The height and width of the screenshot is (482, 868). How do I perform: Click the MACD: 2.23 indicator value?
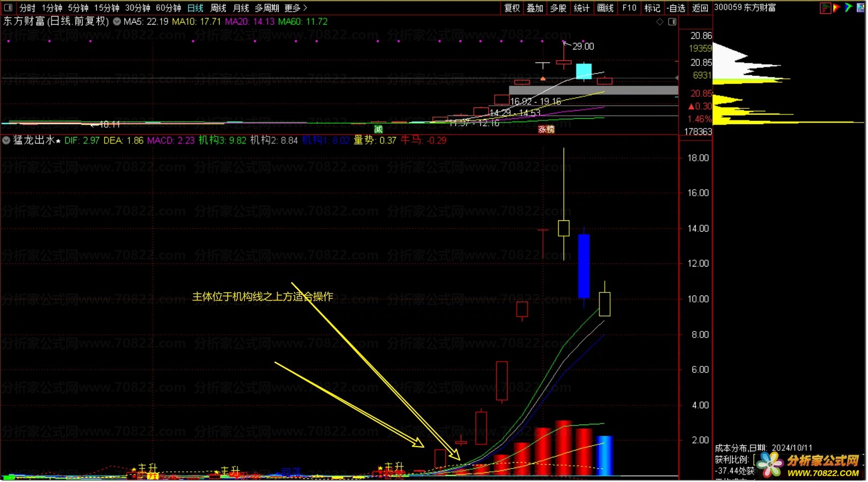(171, 140)
